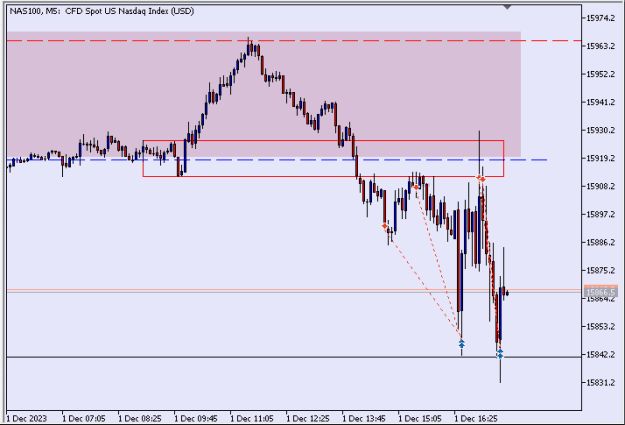Screen dimensions: 625x425
Task: Click the 15930.2 price scale label
Action: [x=600, y=130]
